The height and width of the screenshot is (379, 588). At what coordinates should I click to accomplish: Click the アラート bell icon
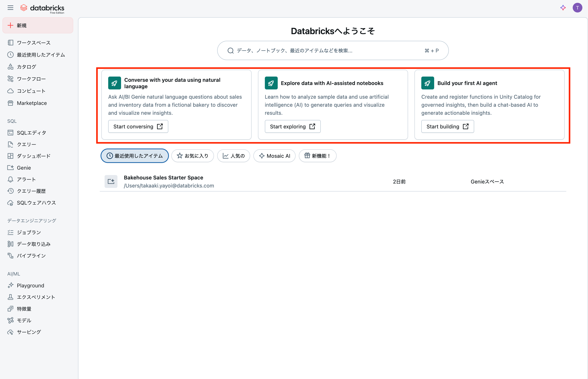tap(10, 179)
